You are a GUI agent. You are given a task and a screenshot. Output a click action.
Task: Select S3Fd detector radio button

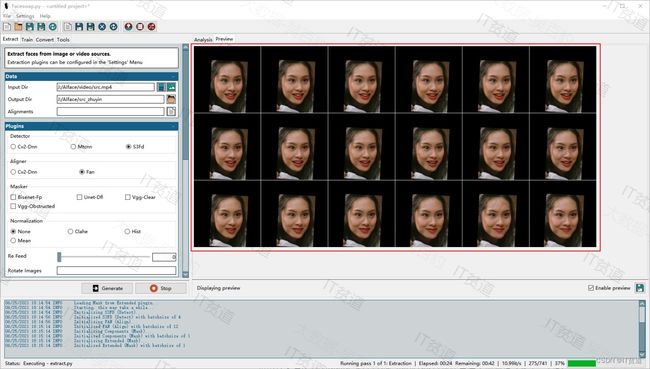129,147
